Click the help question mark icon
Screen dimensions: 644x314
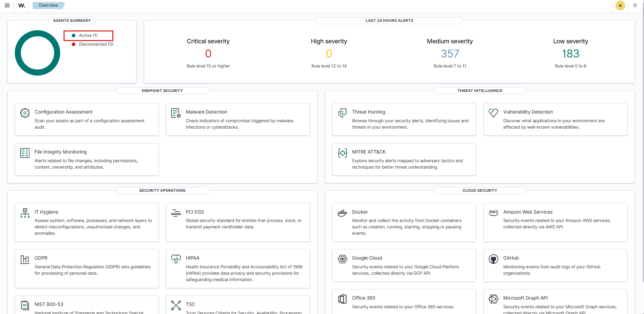pyautogui.click(x=635, y=5)
